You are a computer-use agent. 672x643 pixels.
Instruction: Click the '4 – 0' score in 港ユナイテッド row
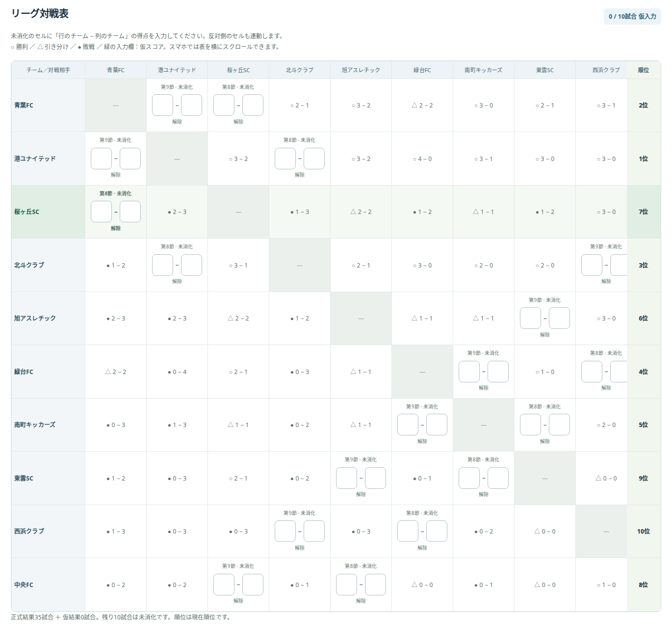(x=425, y=159)
